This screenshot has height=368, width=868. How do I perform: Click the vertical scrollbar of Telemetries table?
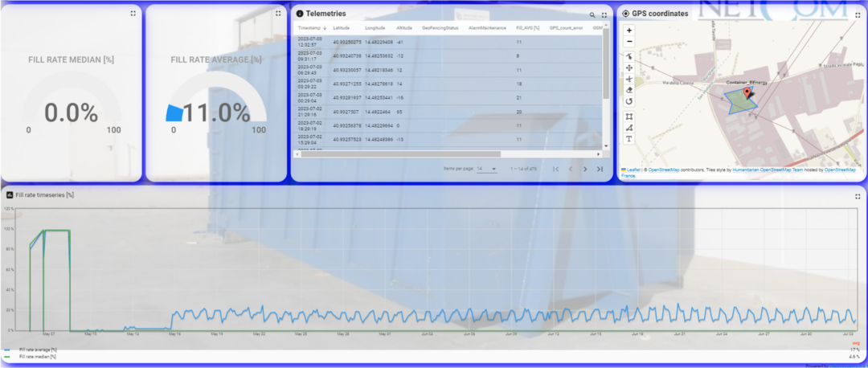[x=606, y=63]
